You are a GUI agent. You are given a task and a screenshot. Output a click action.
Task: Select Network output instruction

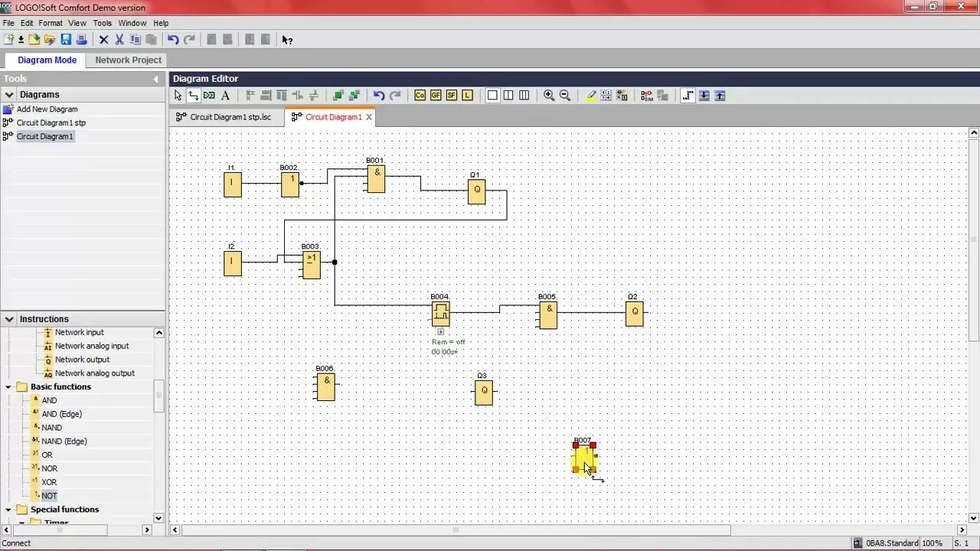(x=82, y=360)
